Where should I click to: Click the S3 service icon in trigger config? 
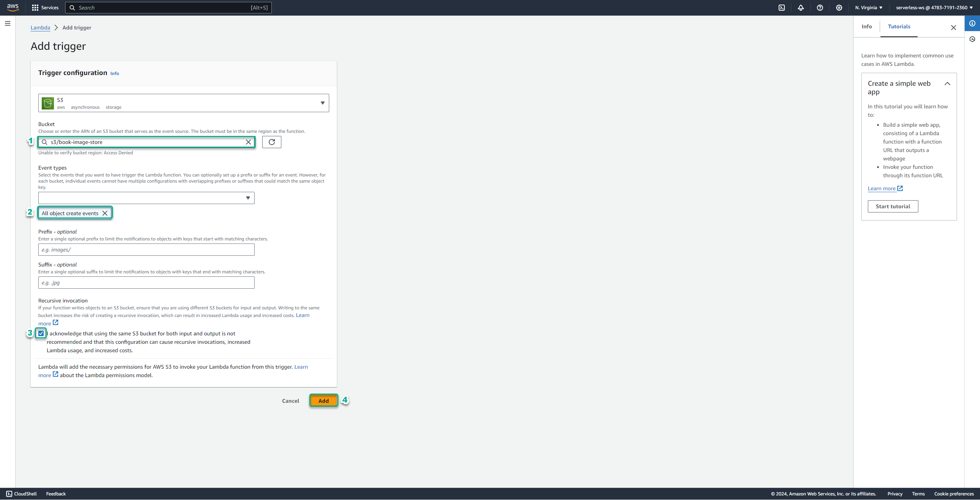click(47, 103)
